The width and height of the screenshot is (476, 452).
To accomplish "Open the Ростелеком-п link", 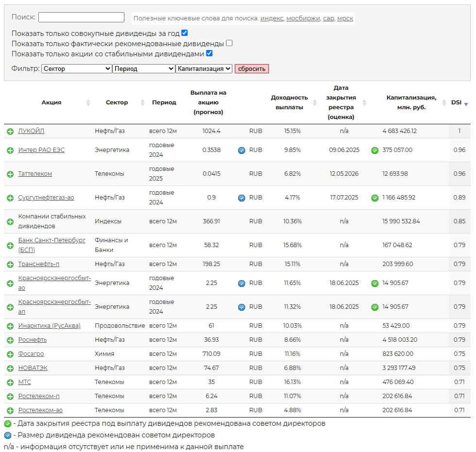I will coord(39,396).
